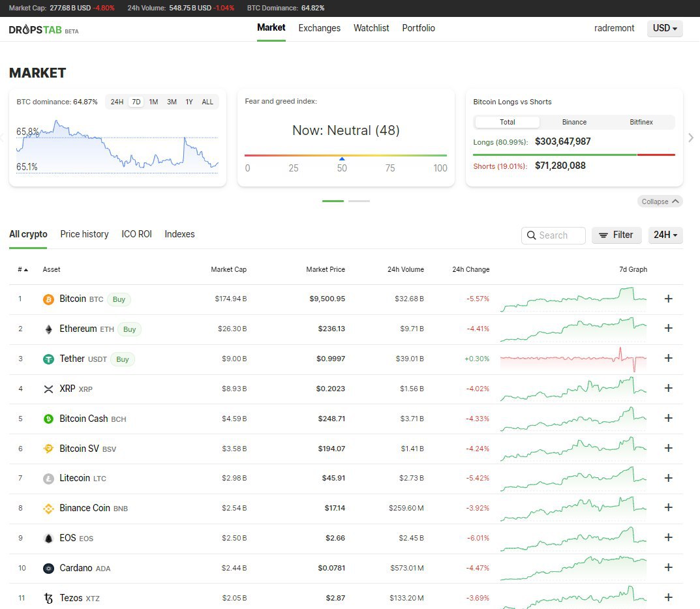Open the radremont user account
This screenshot has width=700, height=609.
tap(614, 28)
